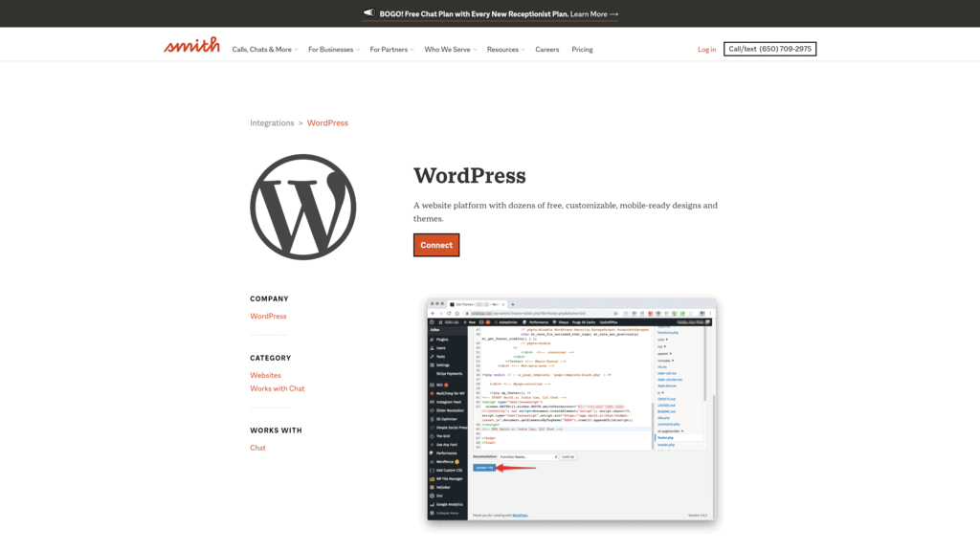Open the WordPress editor screenshot thumbnail
This screenshot has height=551, width=980.
571,409
